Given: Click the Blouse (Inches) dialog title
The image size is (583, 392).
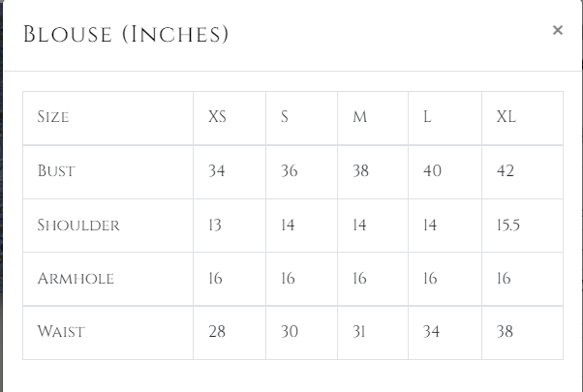Looking at the screenshot, I should coord(126,36).
